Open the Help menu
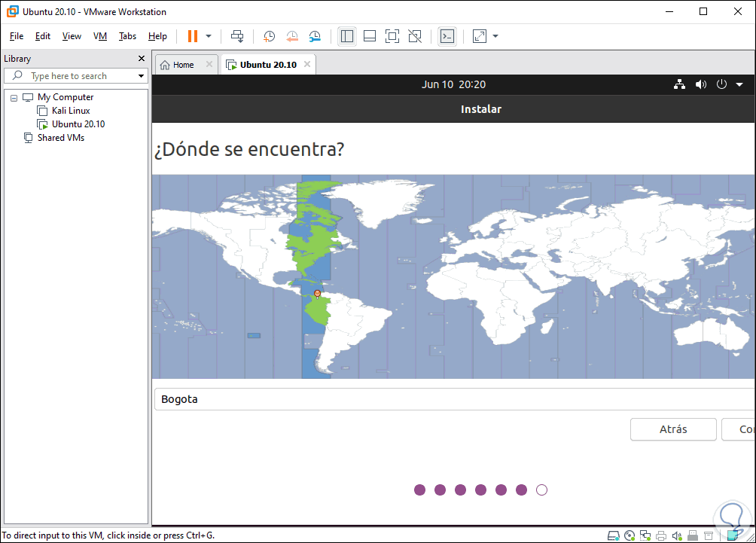The image size is (756, 543). (157, 36)
